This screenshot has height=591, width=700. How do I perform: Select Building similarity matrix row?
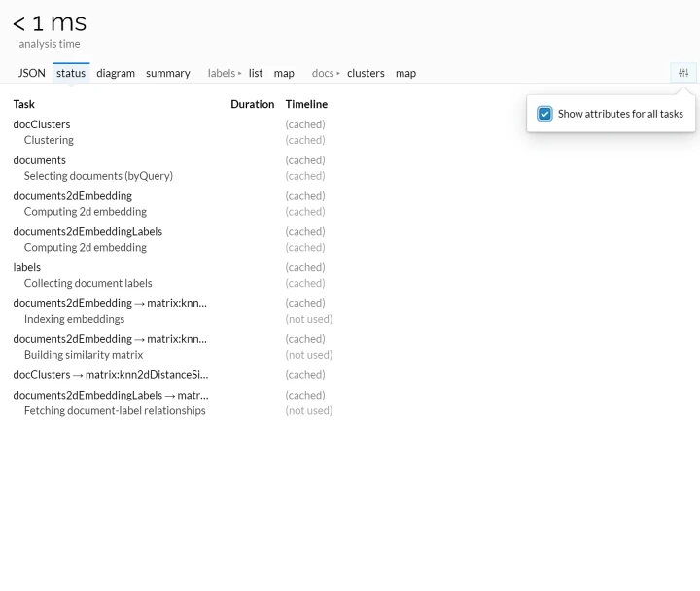(84, 355)
